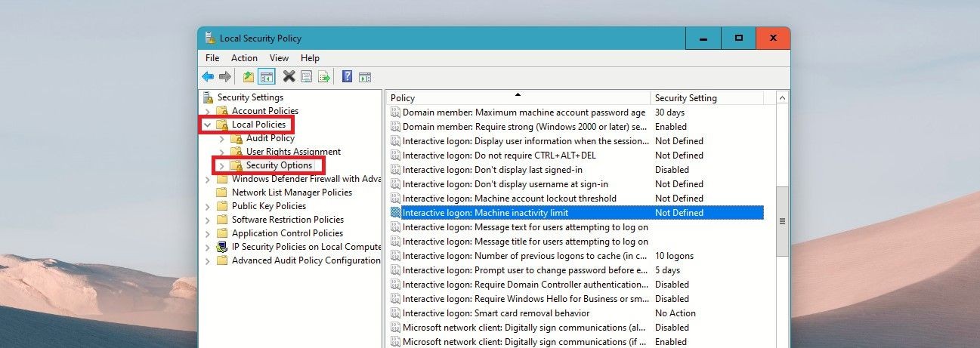Screen dimensions: 980x348
Task: Click the Export List toolbar icon
Action: click(x=324, y=76)
